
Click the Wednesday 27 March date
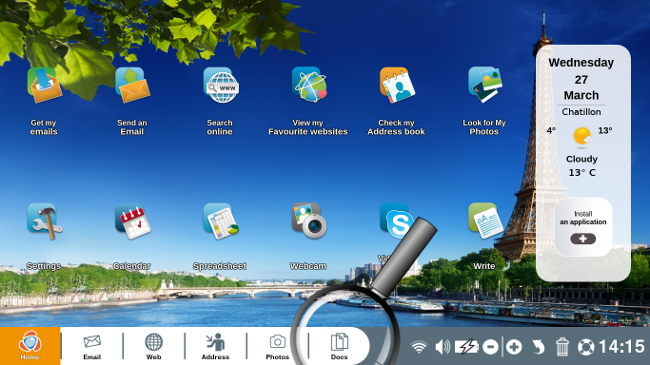(581, 79)
